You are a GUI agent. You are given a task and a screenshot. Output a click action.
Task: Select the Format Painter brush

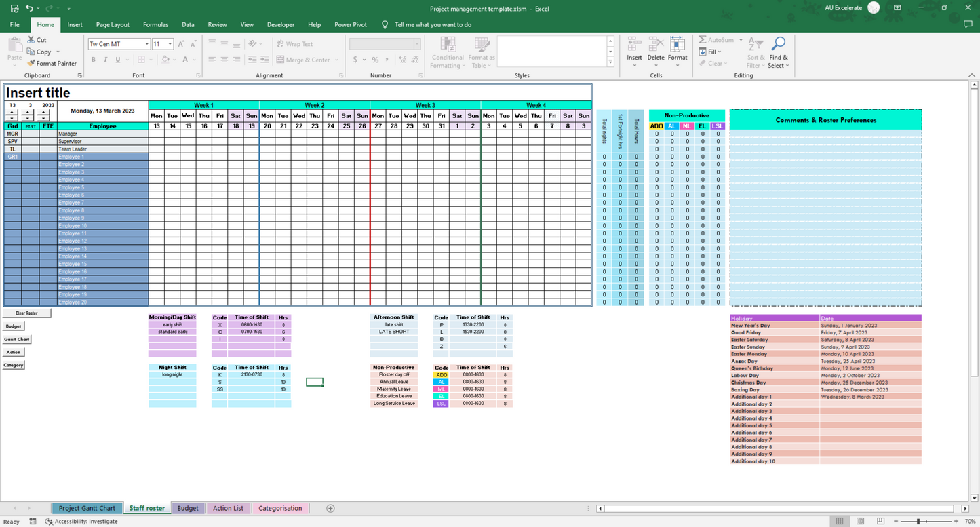[x=31, y=64]
